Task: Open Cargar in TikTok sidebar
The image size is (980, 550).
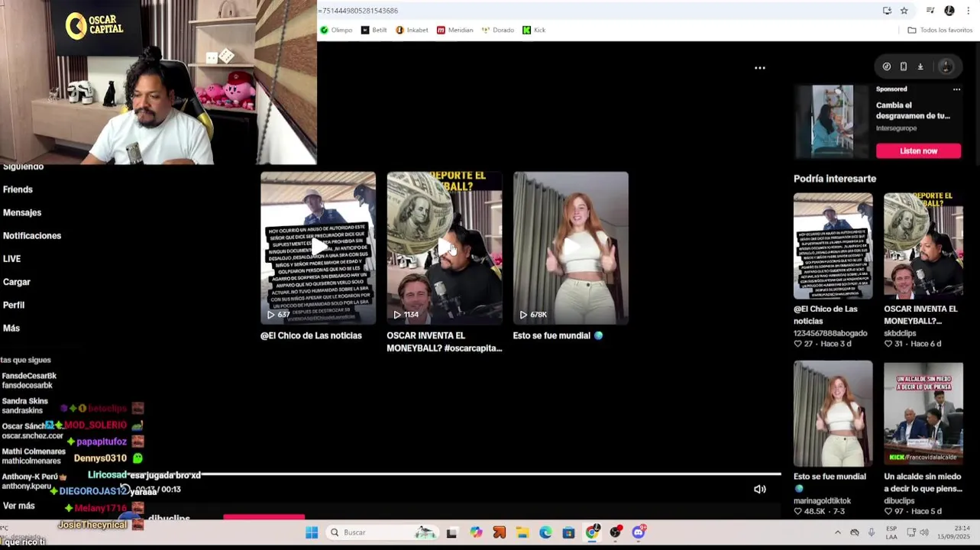Action: coord(17,282)
